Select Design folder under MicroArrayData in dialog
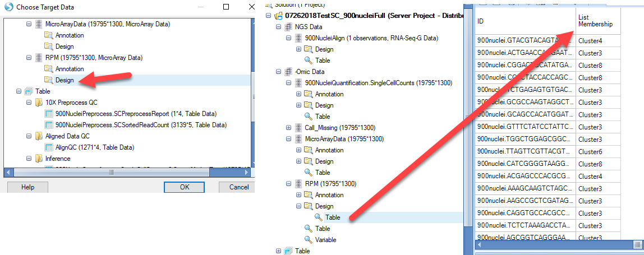644x255 pixels. click(x=65, y=47)
